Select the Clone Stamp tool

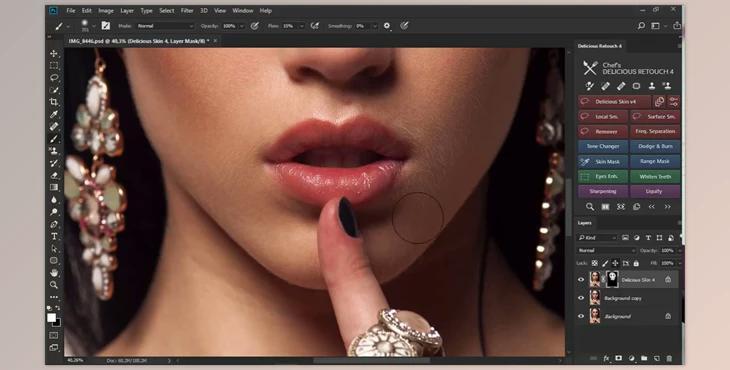click(x=54, y=151)
